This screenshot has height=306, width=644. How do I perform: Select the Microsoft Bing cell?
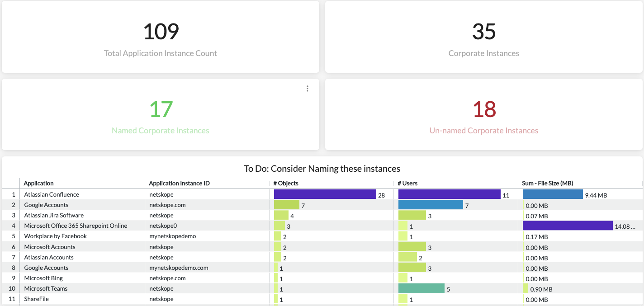(43, 278)
